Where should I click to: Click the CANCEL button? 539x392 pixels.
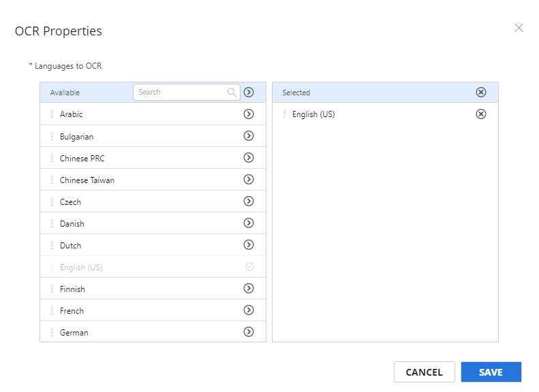pyautogui.click(x=425, y=372)
